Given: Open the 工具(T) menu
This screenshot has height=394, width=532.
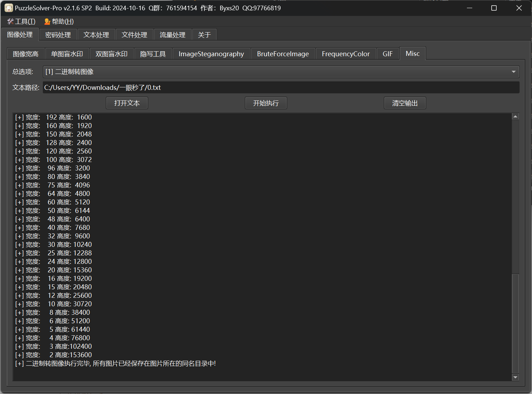Looking at the screenshot, I should point(22,22).
